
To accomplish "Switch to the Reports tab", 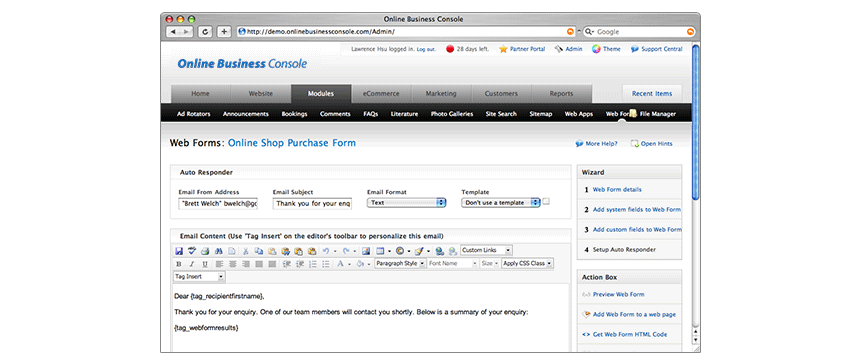I will 561,94.
